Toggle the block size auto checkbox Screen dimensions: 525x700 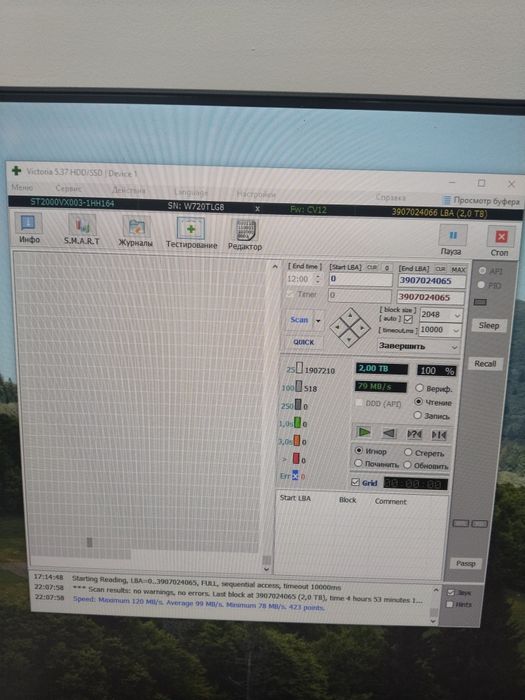(x=408, y=320)
